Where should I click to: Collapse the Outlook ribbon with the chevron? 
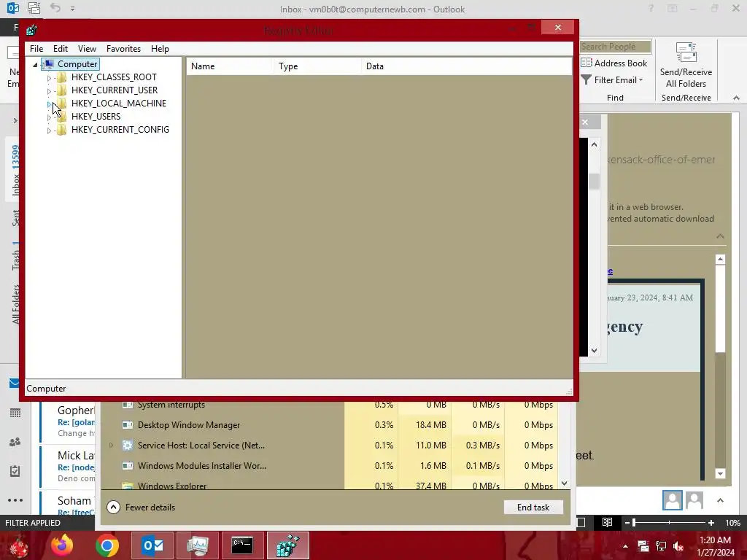coord(736,98)
